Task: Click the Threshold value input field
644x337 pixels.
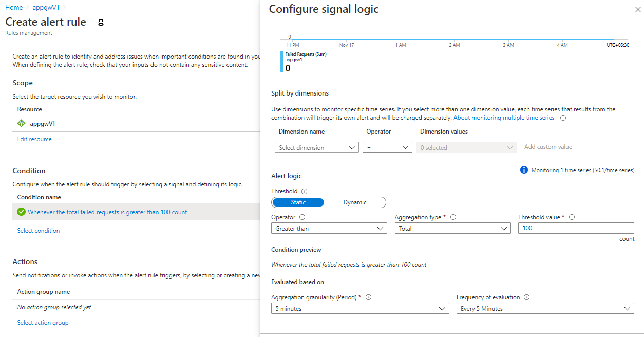Action: (576, 229)
